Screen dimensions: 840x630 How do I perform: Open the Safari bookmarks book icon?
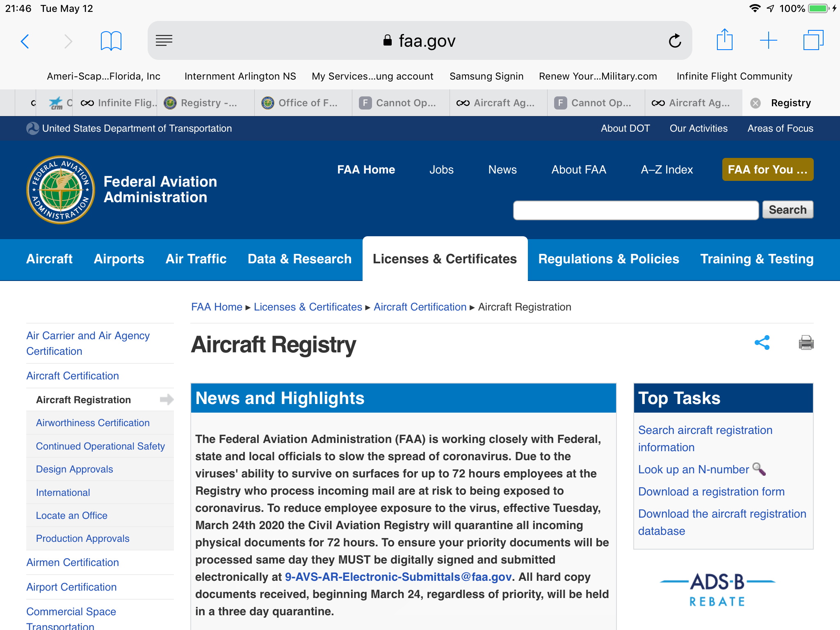(x=111, y=41)
